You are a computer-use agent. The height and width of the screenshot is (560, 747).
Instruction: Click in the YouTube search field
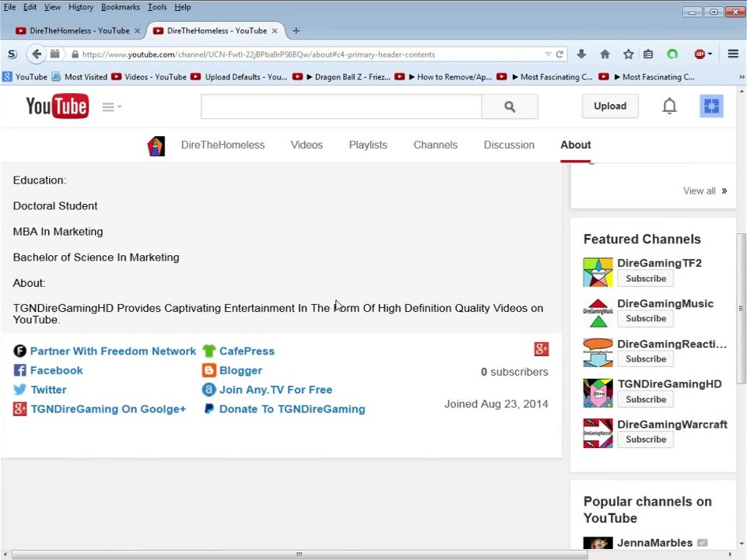coord(341,107)
